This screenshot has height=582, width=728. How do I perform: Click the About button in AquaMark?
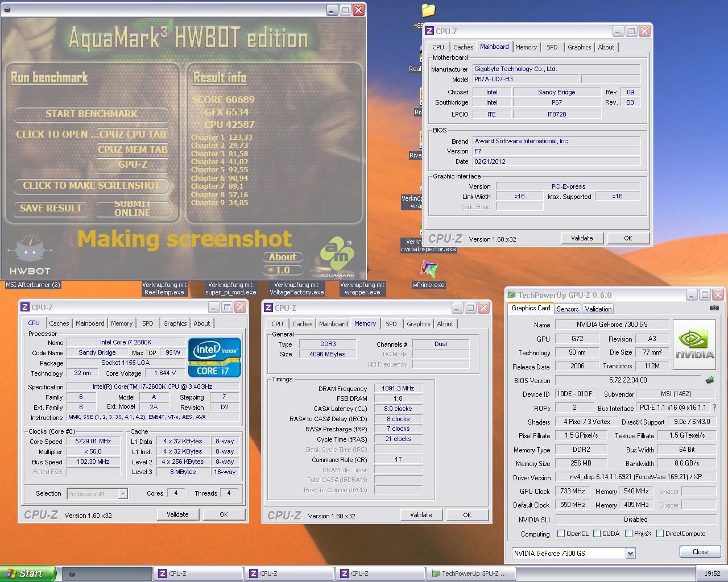[x=282, y=257]
